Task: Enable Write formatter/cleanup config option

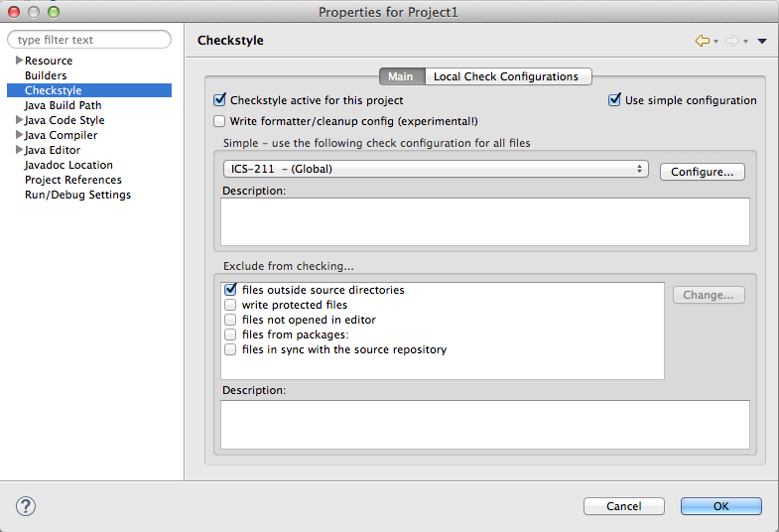Action: (x=220, y=121)
